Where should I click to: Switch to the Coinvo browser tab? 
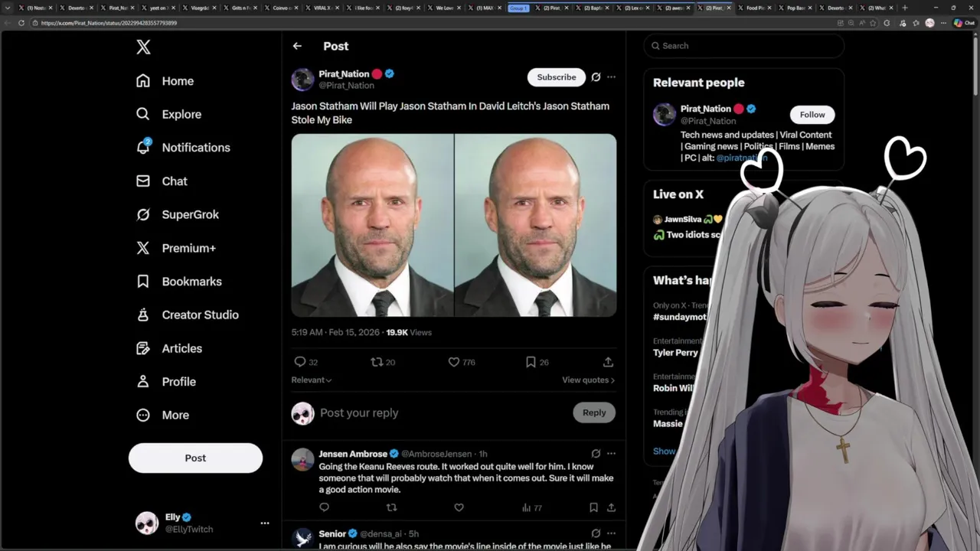pyautogui.click(x=280, y=8)
